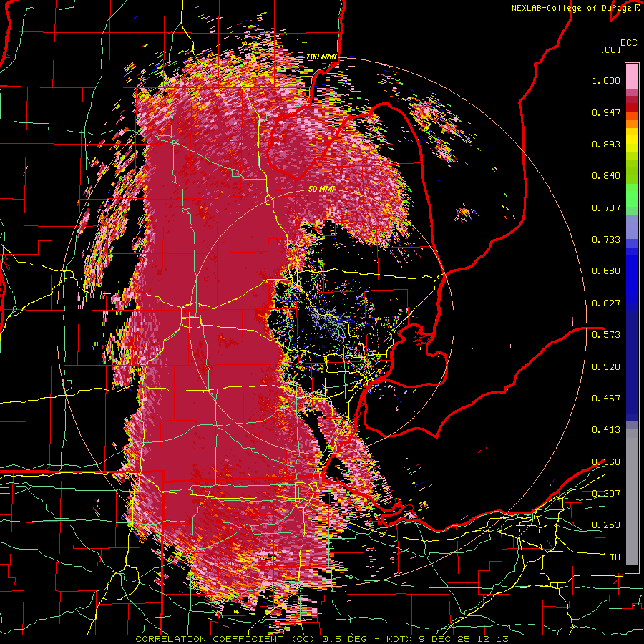
Task: Click the 0.840 scale value
Action: (x=606, y=176)
